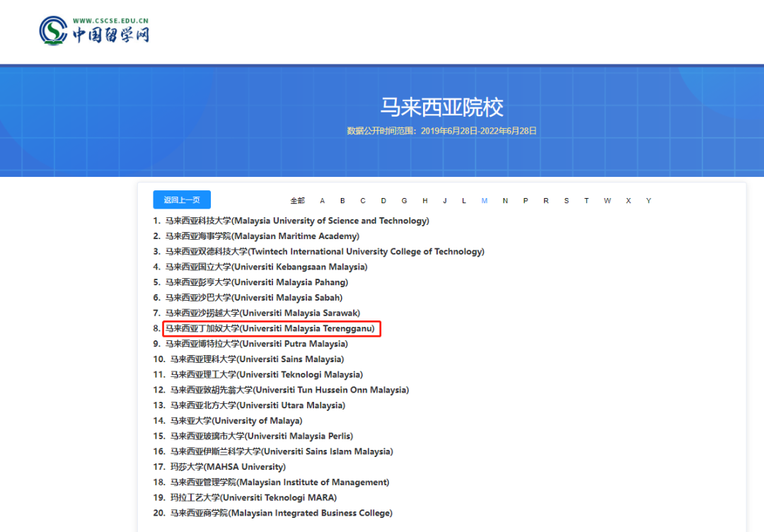Image resolution: width=764 pixels, height=532 pixels.
Task: Filter institutions by letter T
Action: [x=586, y=201]
